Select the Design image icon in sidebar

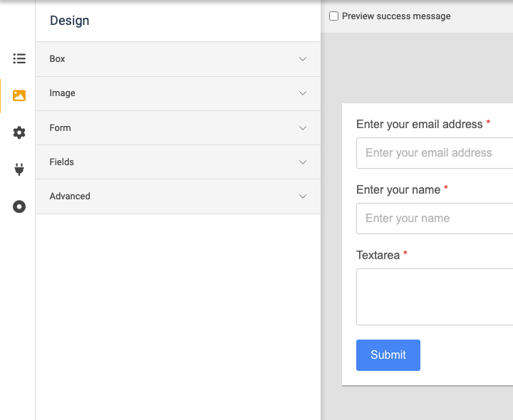19,95
